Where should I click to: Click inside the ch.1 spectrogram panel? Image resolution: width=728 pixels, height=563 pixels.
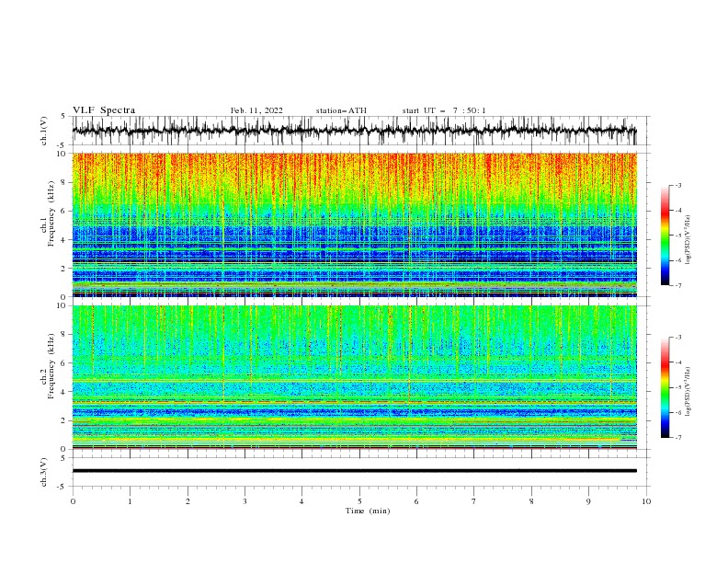[354, 224]
